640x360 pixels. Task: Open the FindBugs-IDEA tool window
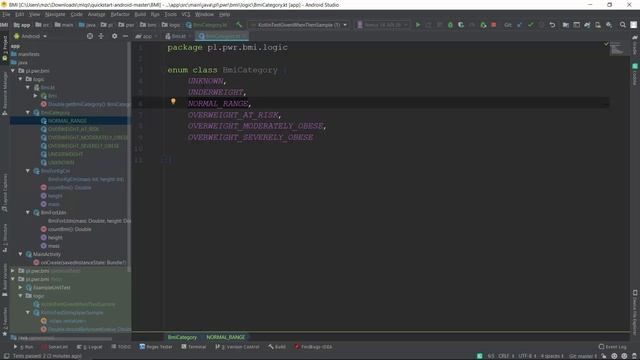point(313,347)
